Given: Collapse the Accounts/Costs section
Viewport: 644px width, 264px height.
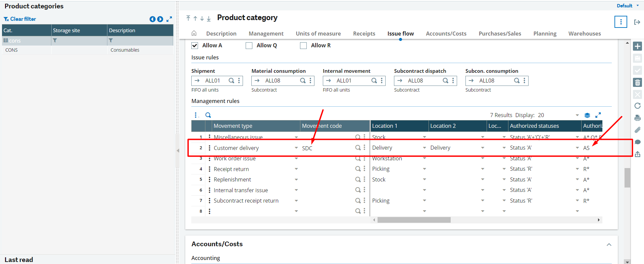Looking at the screenshot, I should tap(609, 245).
